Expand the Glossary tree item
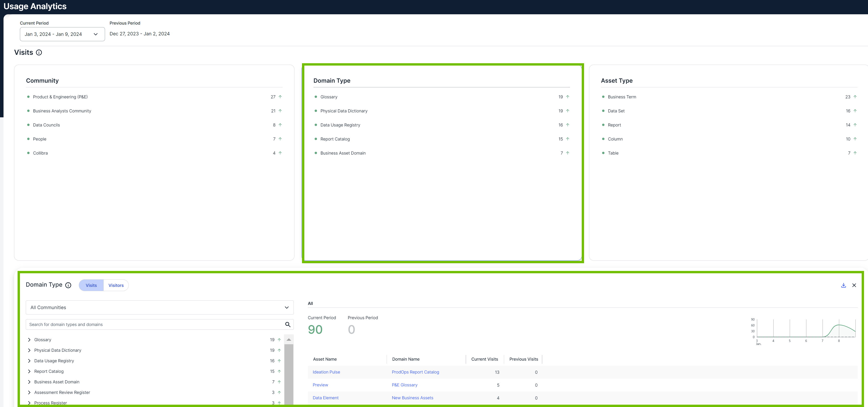Viewport: 868px width, 407px height. (x=29, y=340)
